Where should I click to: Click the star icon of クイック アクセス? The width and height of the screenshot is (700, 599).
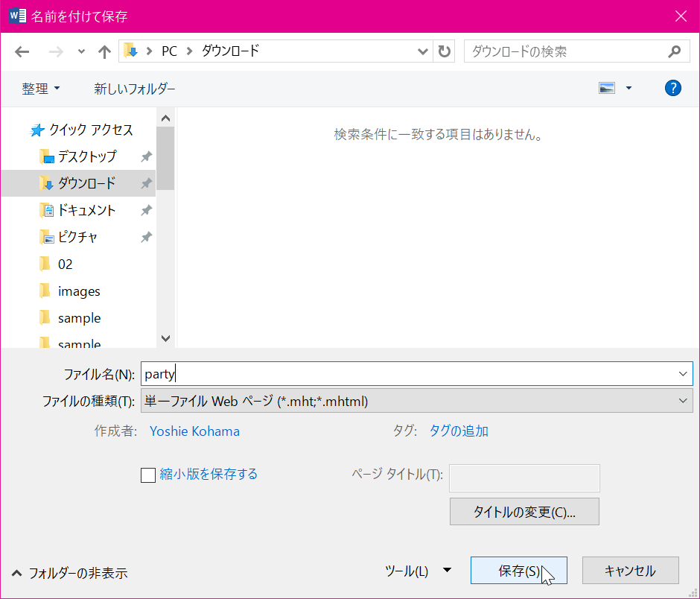37,130
